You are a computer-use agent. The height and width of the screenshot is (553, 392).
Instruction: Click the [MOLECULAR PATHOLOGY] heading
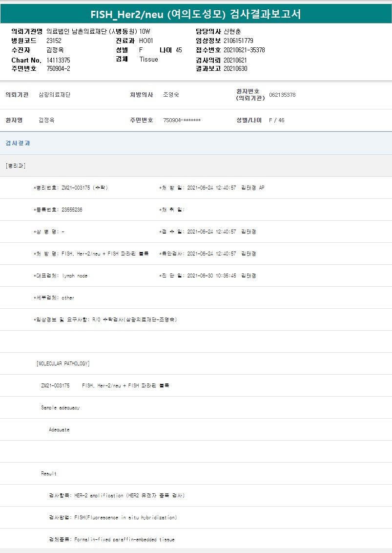(63, 363)
